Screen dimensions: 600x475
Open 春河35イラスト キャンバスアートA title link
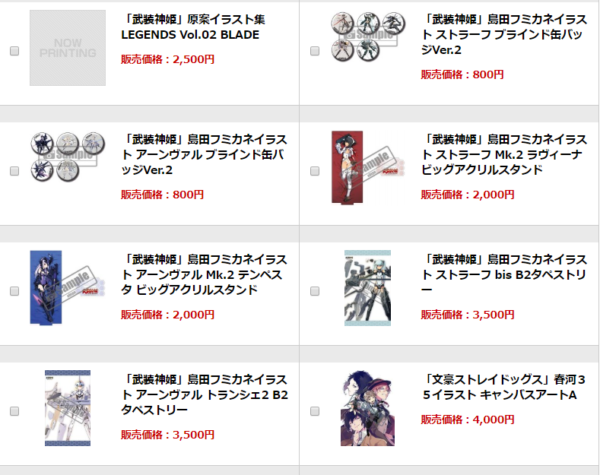(504, 387)
